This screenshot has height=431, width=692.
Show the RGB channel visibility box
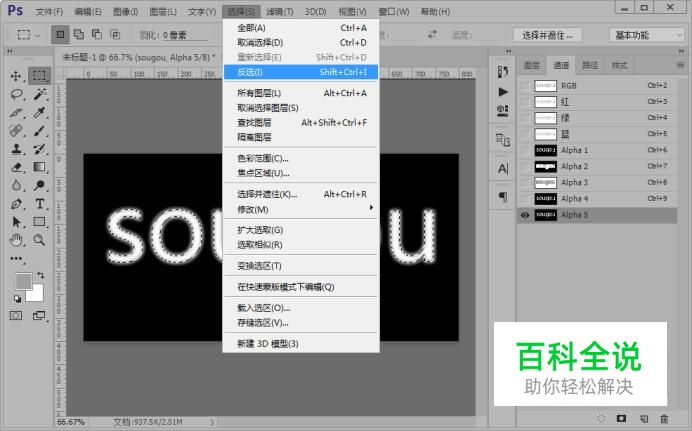tap(525, 86)
